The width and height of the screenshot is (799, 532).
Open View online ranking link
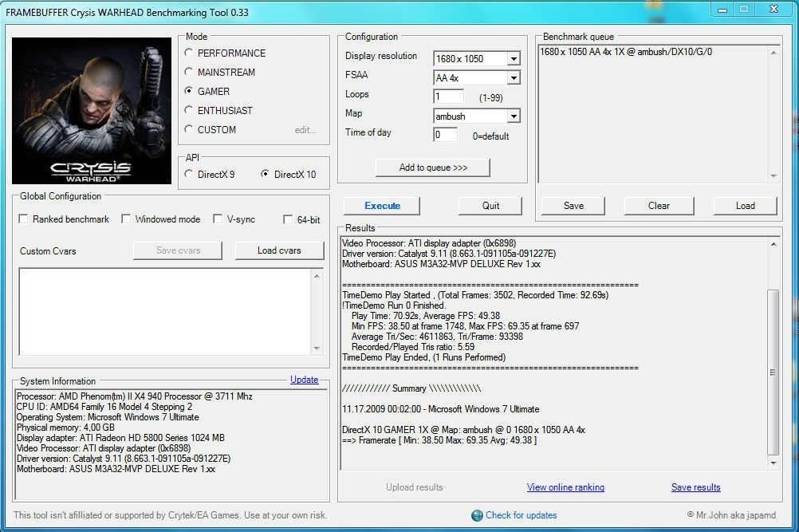565,487
